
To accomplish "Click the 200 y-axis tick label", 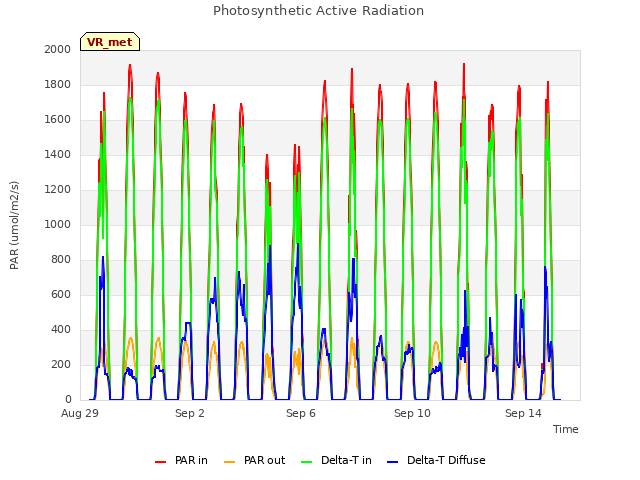I will click(x=61, y=365).
